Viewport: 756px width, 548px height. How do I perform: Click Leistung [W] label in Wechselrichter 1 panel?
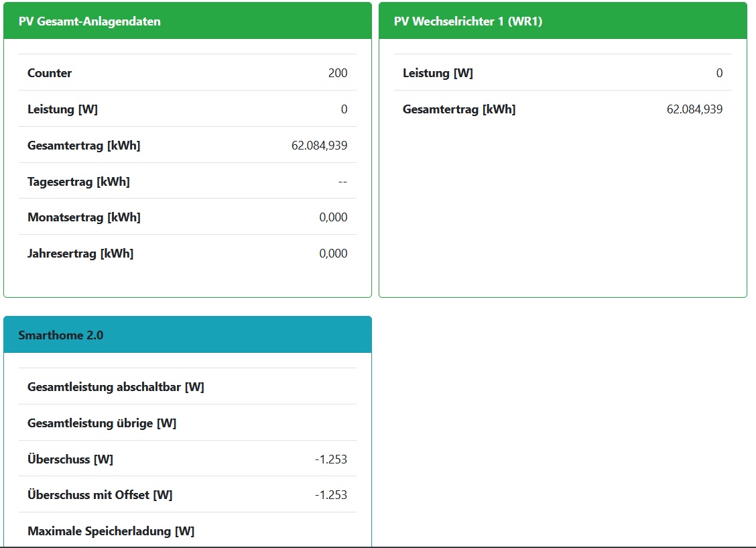coord(438,73)
